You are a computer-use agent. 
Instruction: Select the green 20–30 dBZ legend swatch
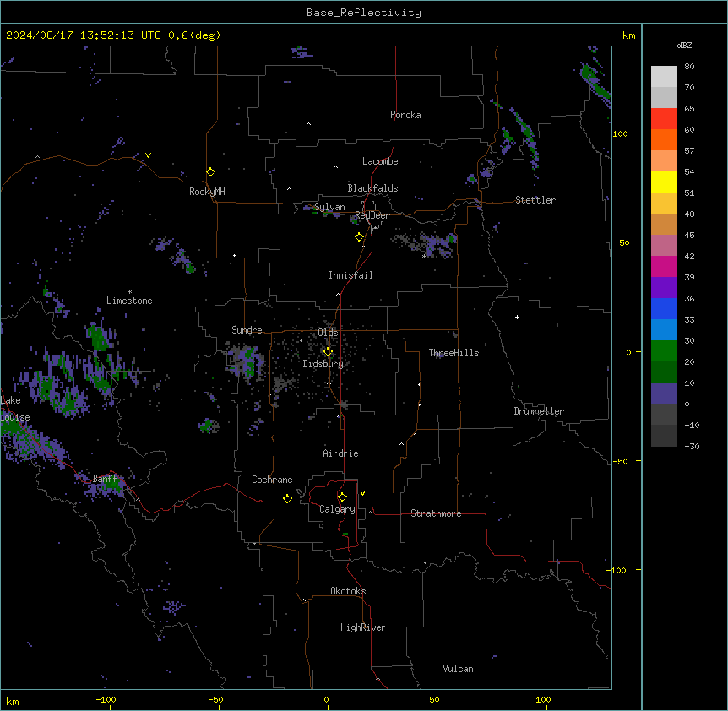[x=664, y=351]
